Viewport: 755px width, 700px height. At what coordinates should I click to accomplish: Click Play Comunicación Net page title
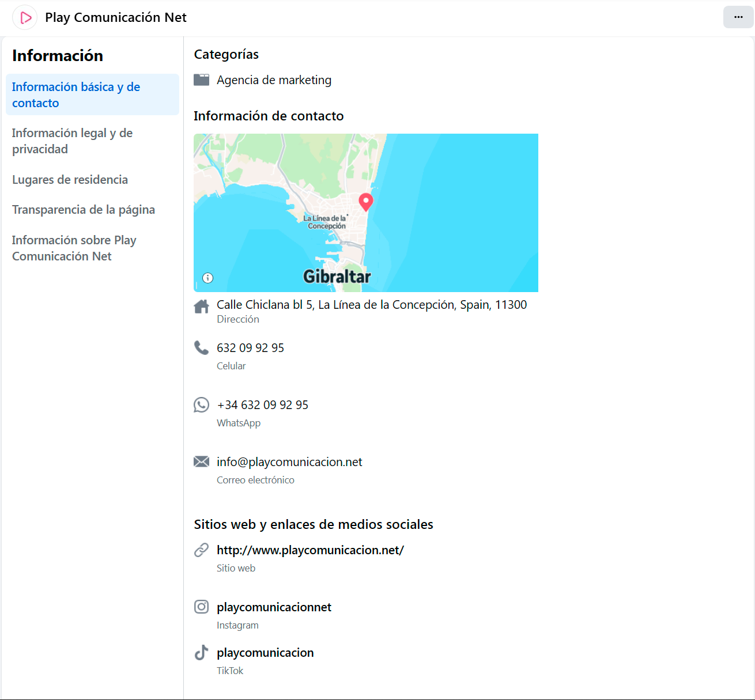pyautogui.click(x=116, y=17)
